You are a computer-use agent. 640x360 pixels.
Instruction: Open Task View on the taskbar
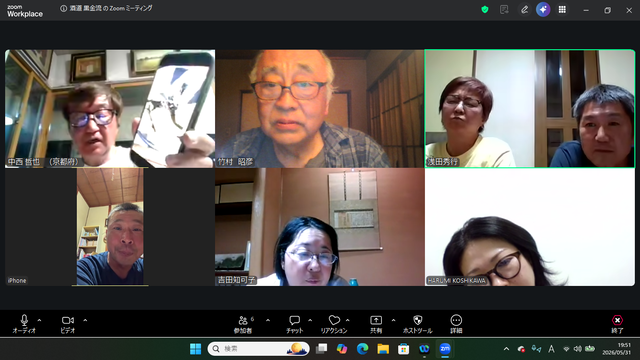pos(322,349)
